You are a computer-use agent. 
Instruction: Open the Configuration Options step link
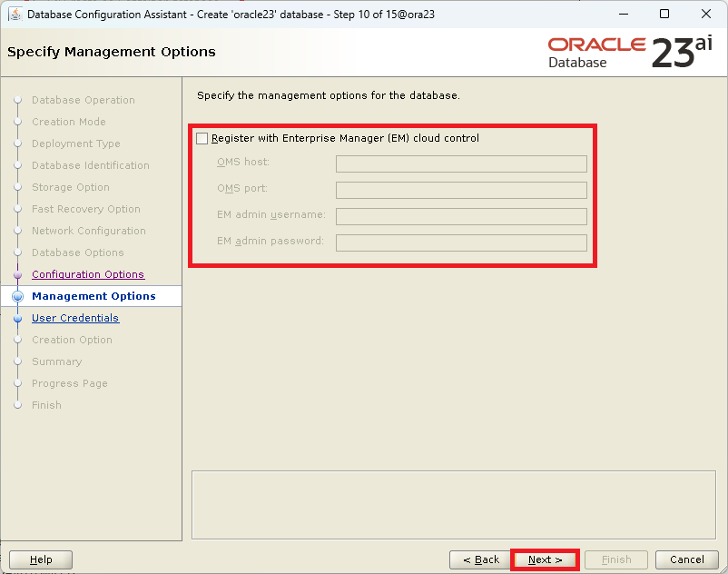(x=88, y=274)
